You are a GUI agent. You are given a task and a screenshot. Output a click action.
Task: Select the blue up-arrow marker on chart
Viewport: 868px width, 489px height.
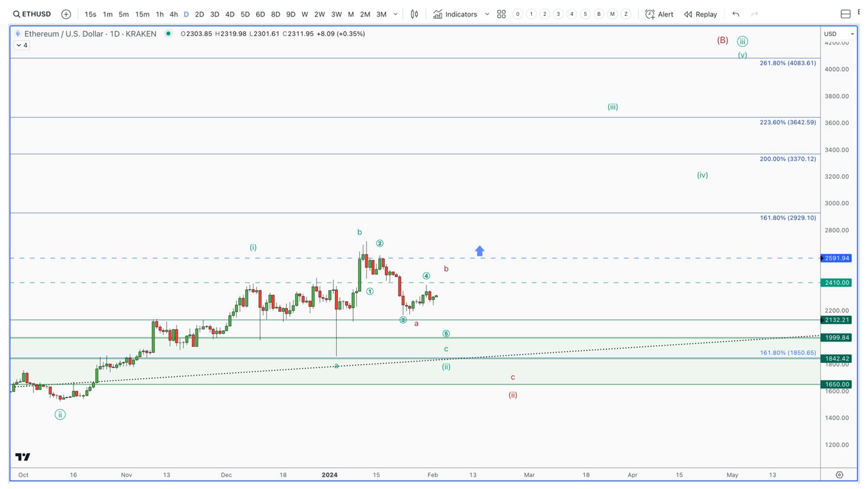click(x=480, y=251)
